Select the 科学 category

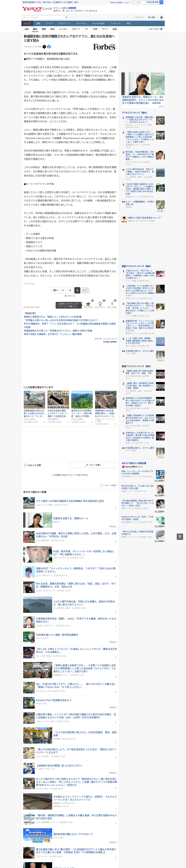[95, 29]
